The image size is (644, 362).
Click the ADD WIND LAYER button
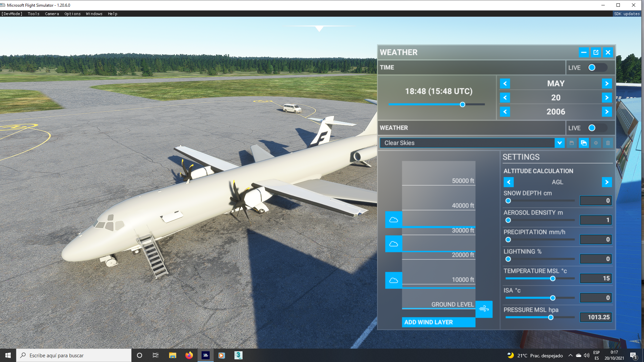click(x=438, y=322)
